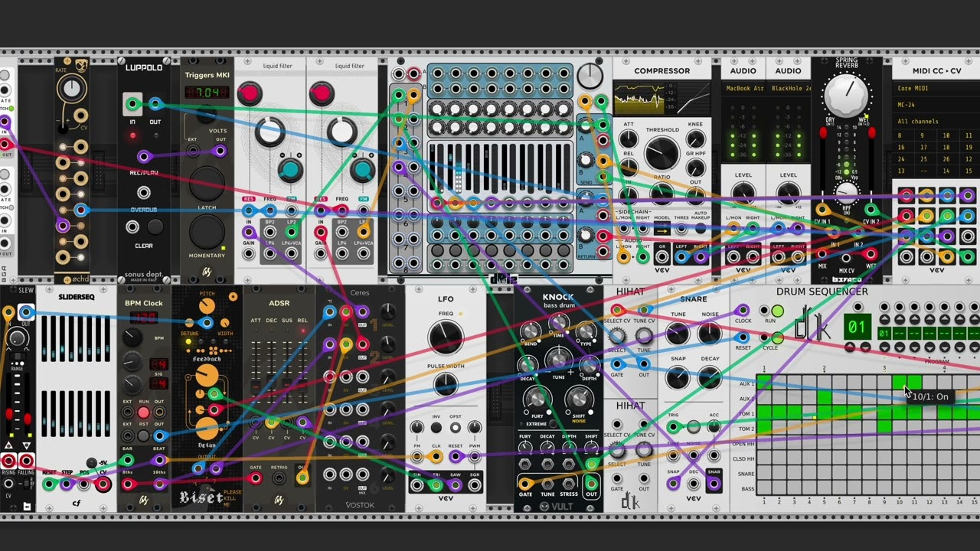
Task: Click the Triggers MKI MOMENTARY button
Action: click(206, 231)
